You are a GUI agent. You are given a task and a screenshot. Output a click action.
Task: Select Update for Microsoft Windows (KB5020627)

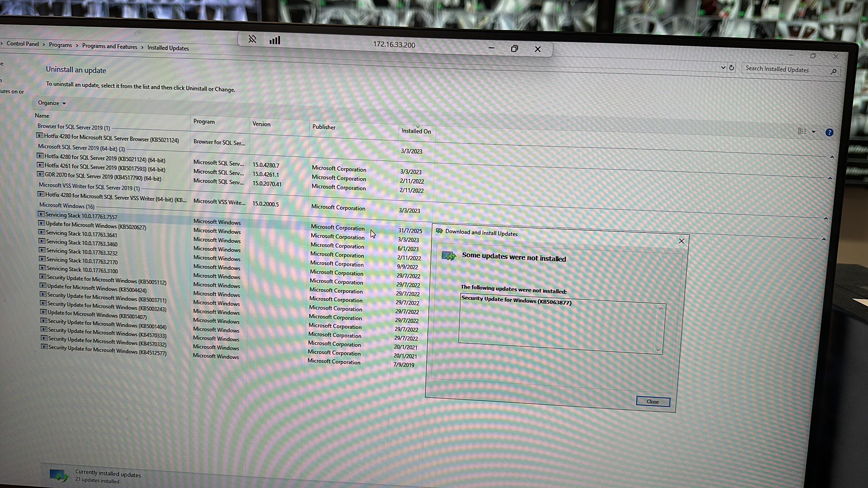(x=96, y=226)
